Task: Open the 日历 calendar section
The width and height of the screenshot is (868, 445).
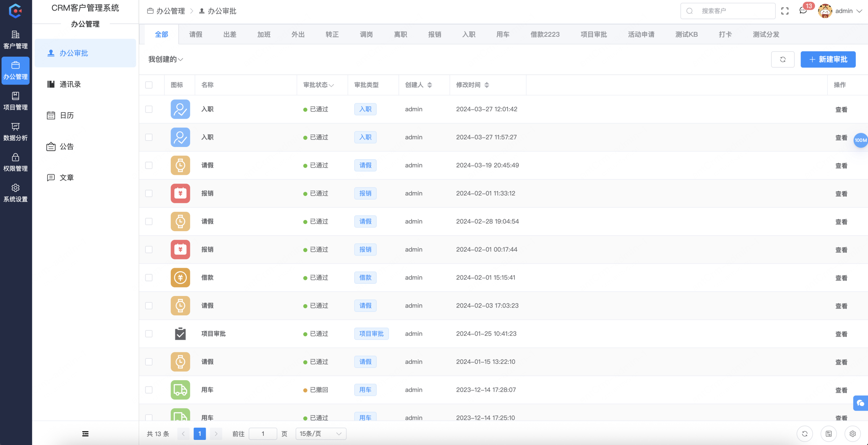Action: pyautogui.click(x=66, y=115)
